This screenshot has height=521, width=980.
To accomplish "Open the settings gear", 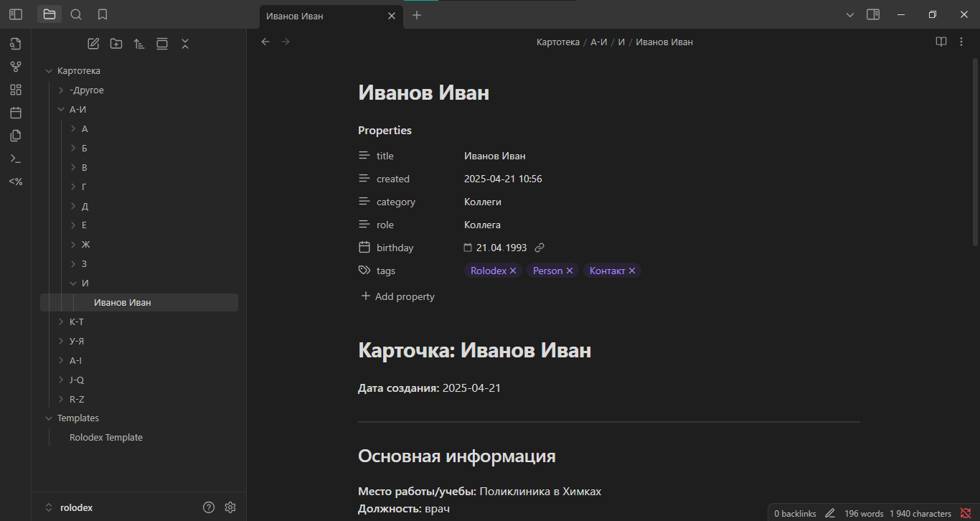I will pos(230,507).
